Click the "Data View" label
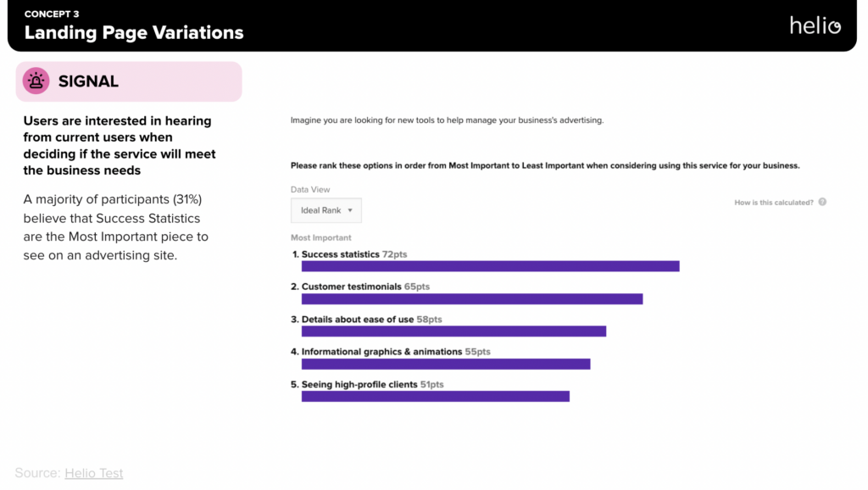 [310, 190]
